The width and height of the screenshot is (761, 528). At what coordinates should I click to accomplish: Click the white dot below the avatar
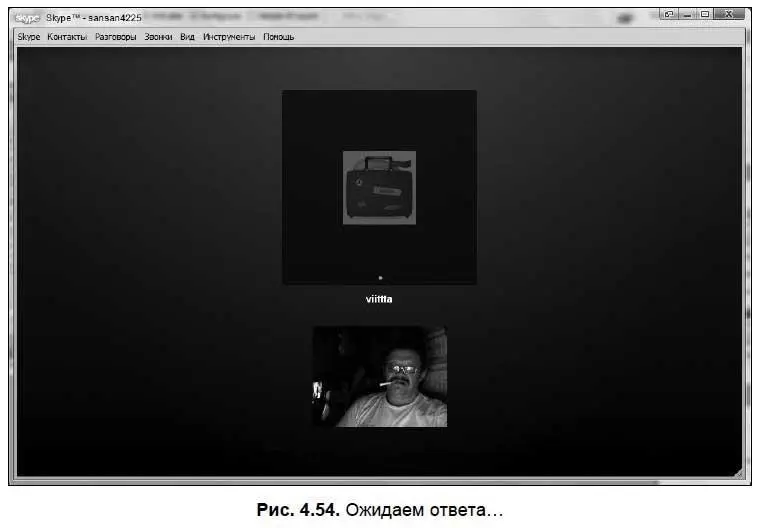tap(380, 277)
